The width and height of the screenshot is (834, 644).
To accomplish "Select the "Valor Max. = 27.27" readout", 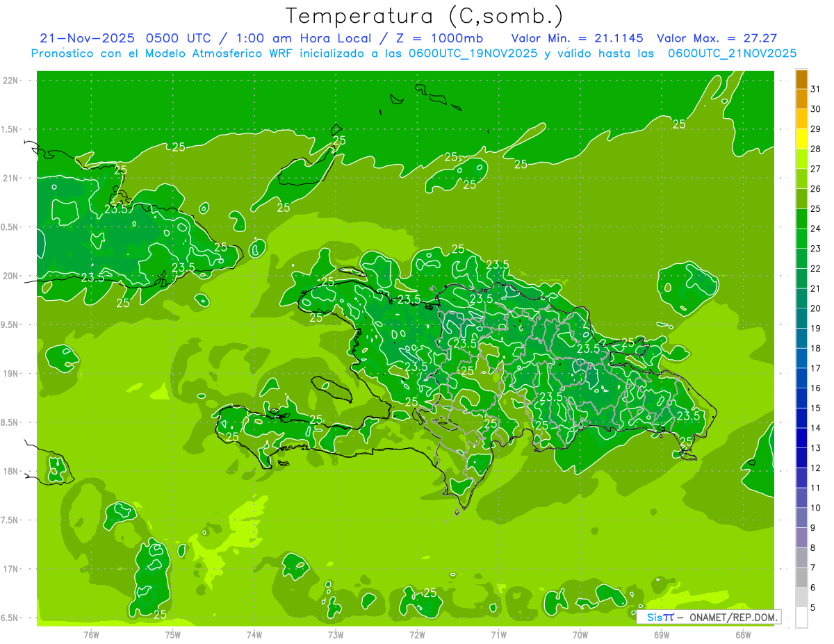I will [x=717, y=38].
